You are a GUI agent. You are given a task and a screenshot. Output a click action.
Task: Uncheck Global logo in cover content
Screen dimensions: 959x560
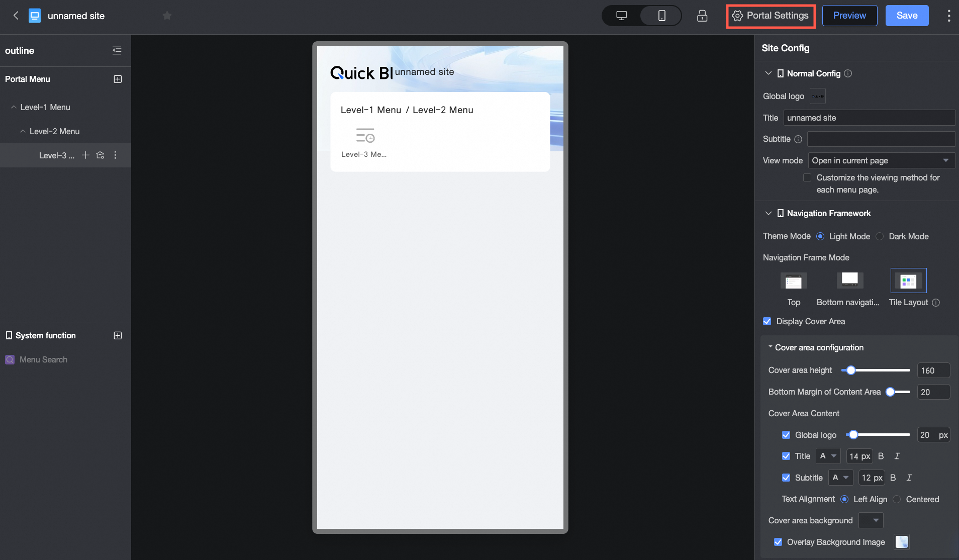coord(786,435)
